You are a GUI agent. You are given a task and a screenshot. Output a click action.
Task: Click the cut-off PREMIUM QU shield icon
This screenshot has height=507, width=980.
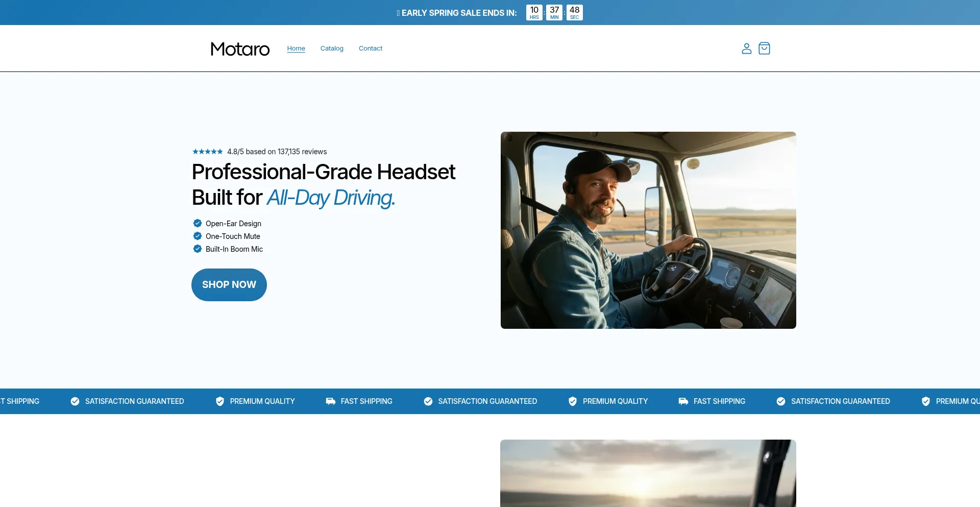(x=926, y=401)
